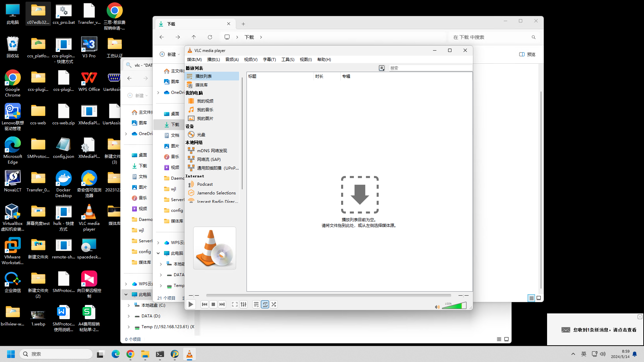Open the 音频(A) menu
Viewport: 644px width, 362px height.
click(232, 59)
